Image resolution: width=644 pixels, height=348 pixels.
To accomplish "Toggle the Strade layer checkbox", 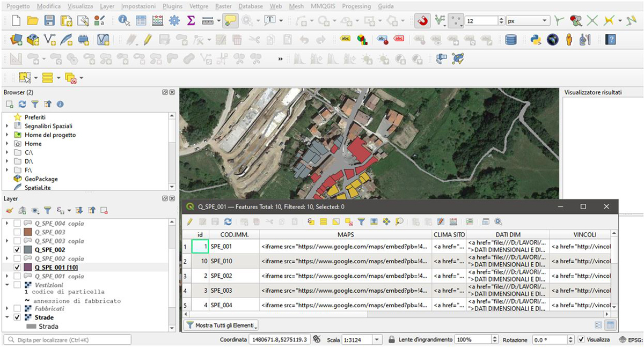I will (17, 317).
